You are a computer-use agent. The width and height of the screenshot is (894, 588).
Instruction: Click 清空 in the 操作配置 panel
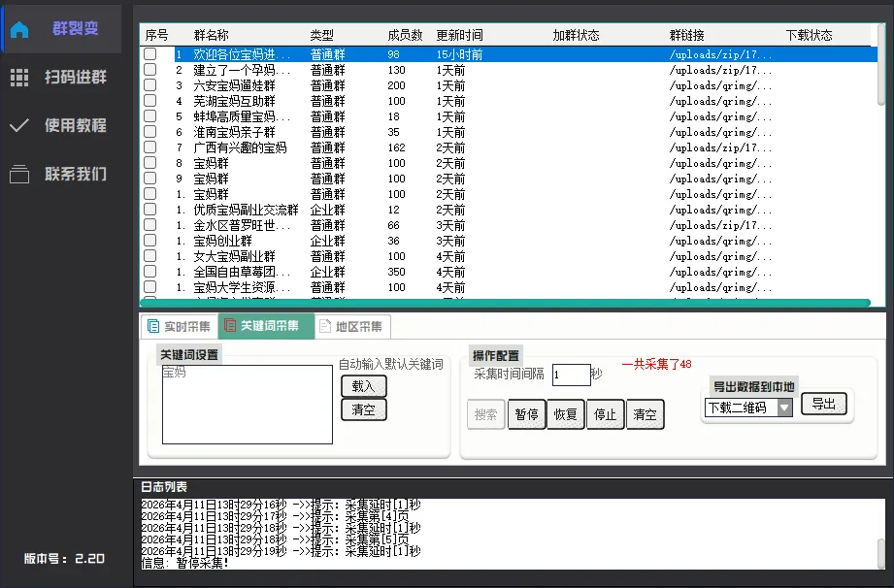[644, 412]
